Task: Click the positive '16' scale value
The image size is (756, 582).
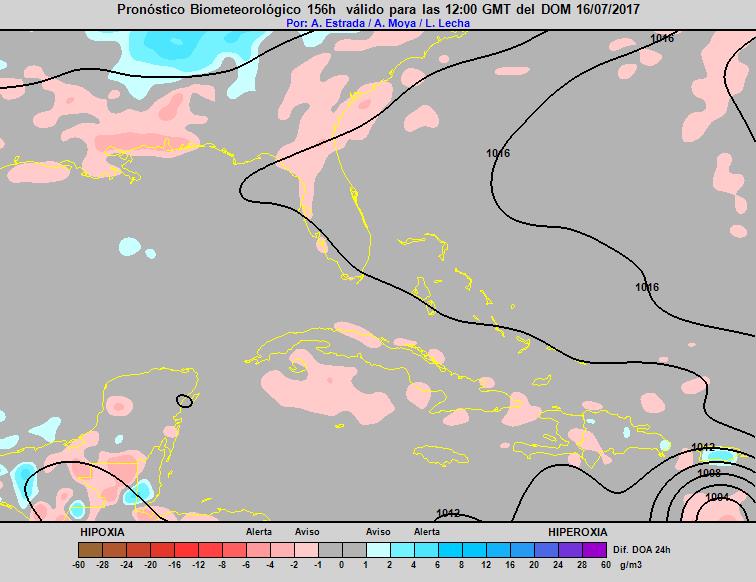Action: coord(510,565)
